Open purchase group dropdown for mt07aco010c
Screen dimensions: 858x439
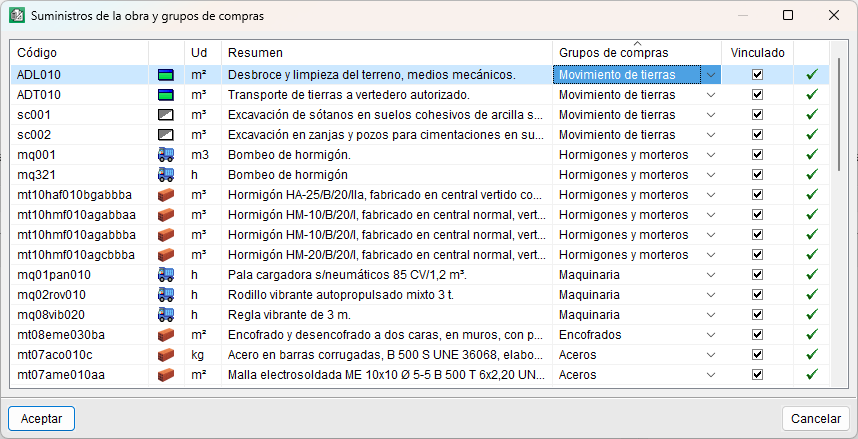(x=711, y=355)
